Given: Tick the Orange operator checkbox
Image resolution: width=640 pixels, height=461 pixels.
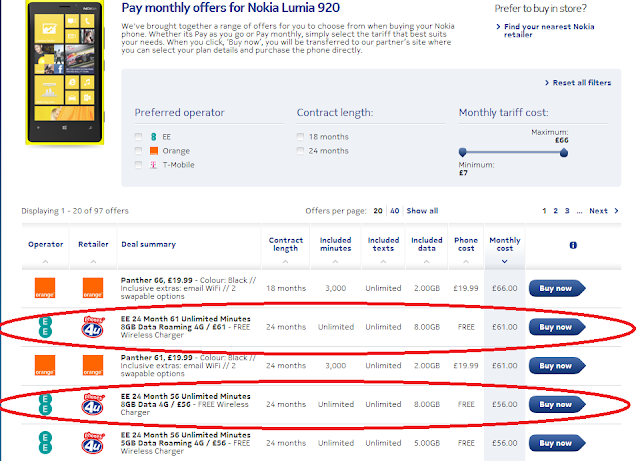Looking at the screenshot, I should 138,151.
